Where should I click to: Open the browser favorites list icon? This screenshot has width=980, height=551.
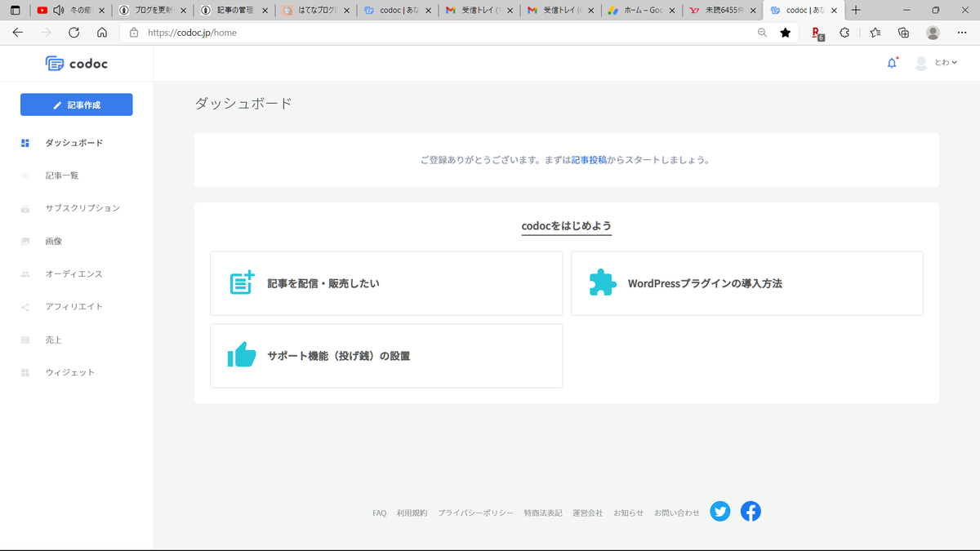(875, 33)
